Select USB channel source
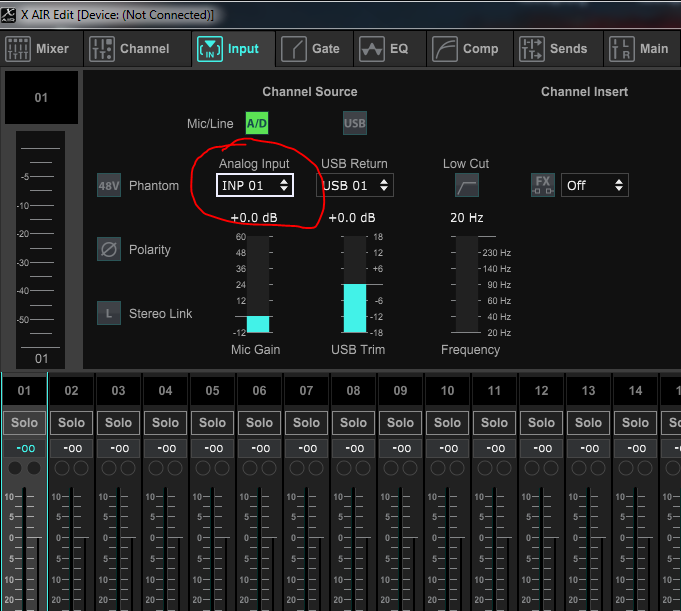This screenshot has height=611, width=681. click(x=355, y=123)
